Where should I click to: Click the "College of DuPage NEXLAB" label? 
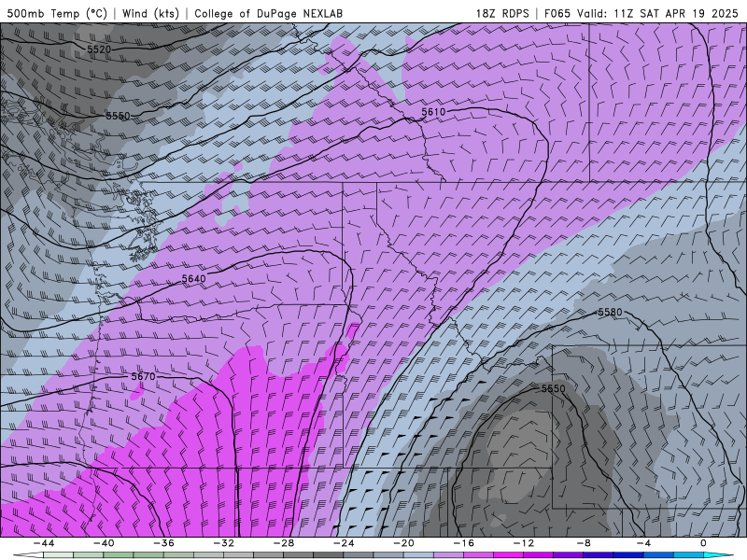268,13
